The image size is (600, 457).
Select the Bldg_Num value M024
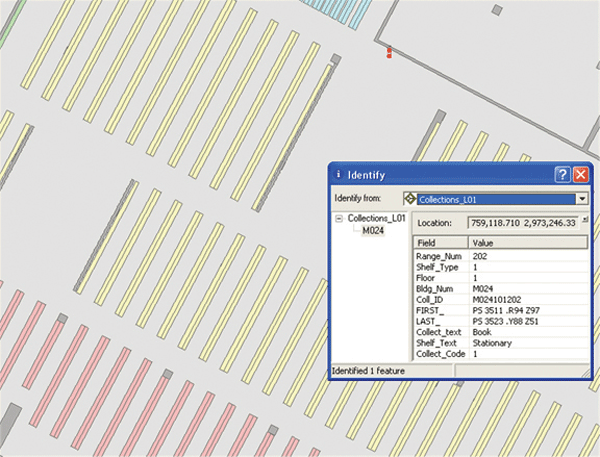tap(483, 289)
